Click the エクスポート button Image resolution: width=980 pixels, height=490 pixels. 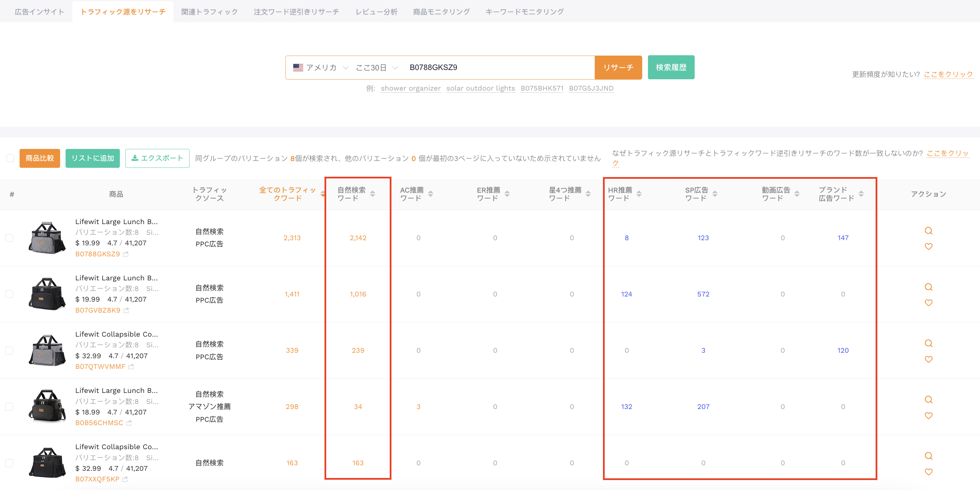click(157, 158)
